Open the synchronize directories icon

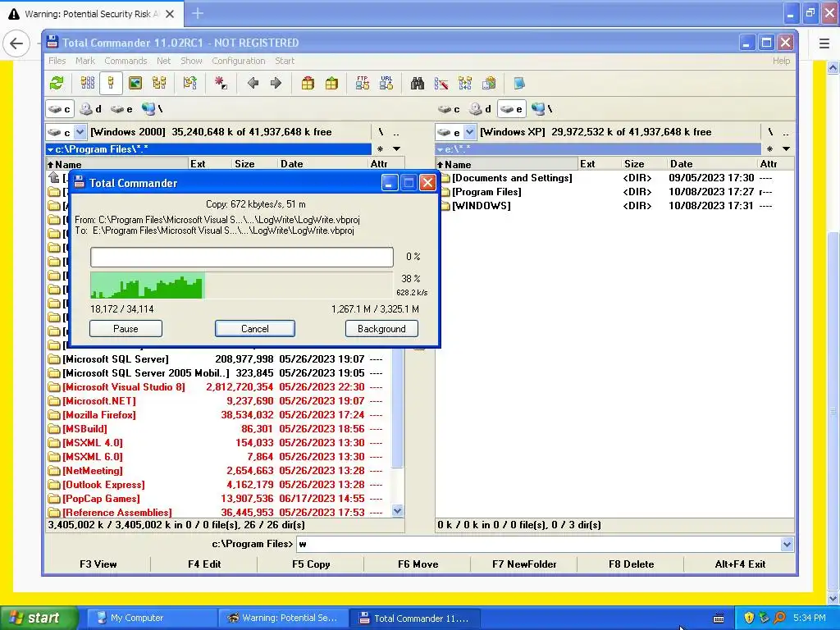coord(465,83)
